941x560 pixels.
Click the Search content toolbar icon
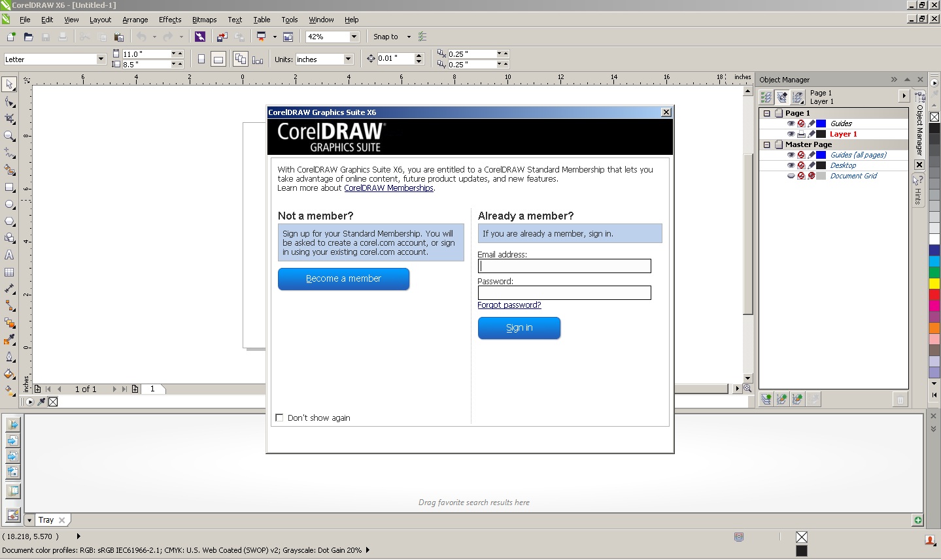pyautogui.click(x=200, y=37)
